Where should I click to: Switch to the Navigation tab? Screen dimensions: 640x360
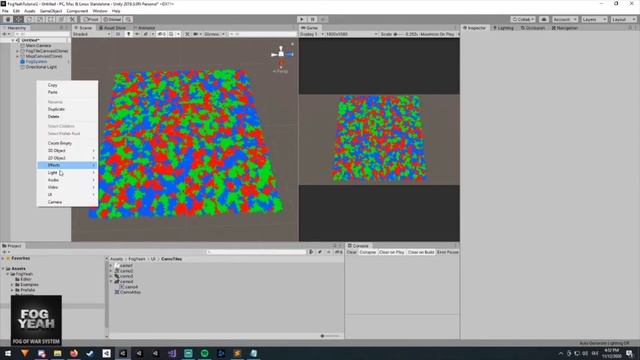click(565, 28)
